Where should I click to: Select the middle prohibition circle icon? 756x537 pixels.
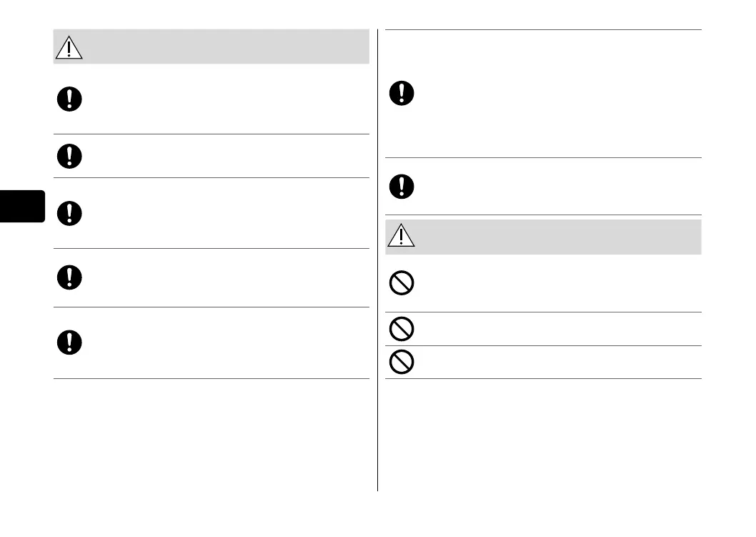(x=402, y=329)
